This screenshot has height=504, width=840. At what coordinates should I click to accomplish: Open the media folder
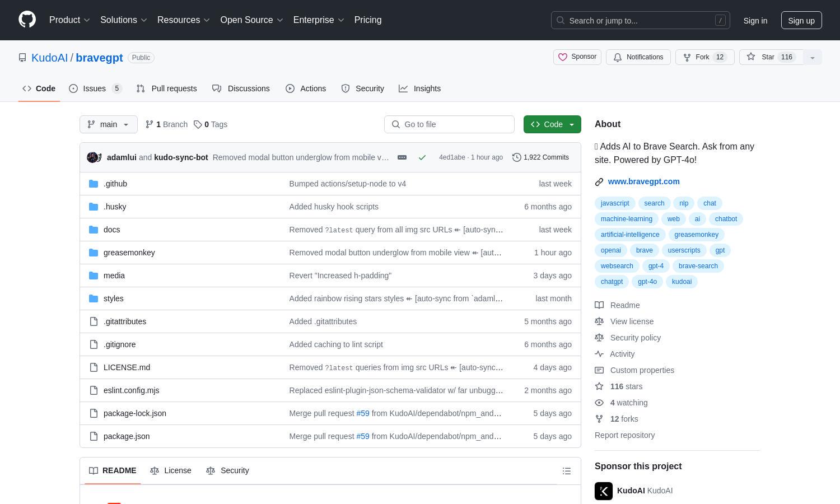coord(114,276)
